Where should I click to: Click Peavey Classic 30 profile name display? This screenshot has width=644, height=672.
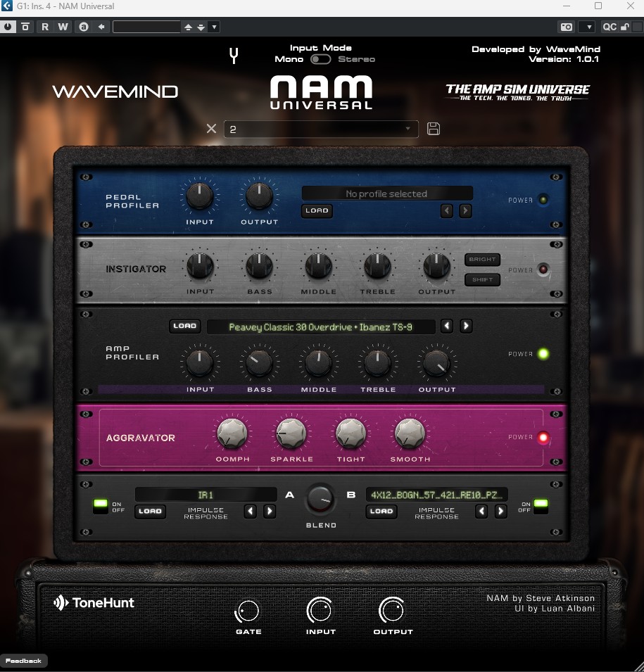(x=321, y=327)
